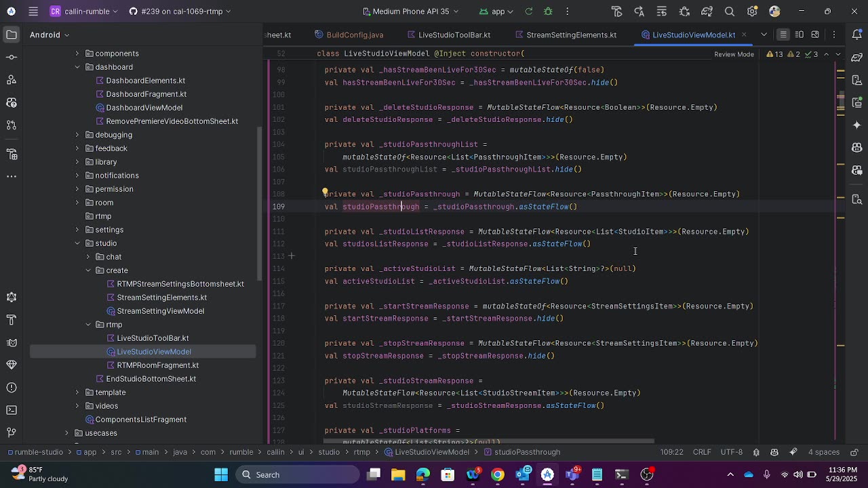The width and height of the screenshot is (868, 488).
Task: Expand the chat folder
Action: click(88, 257)
